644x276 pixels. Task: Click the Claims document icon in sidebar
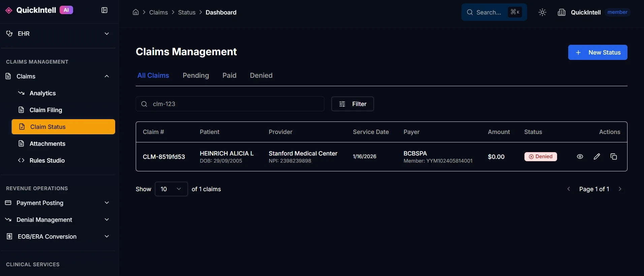click(8, 76)
